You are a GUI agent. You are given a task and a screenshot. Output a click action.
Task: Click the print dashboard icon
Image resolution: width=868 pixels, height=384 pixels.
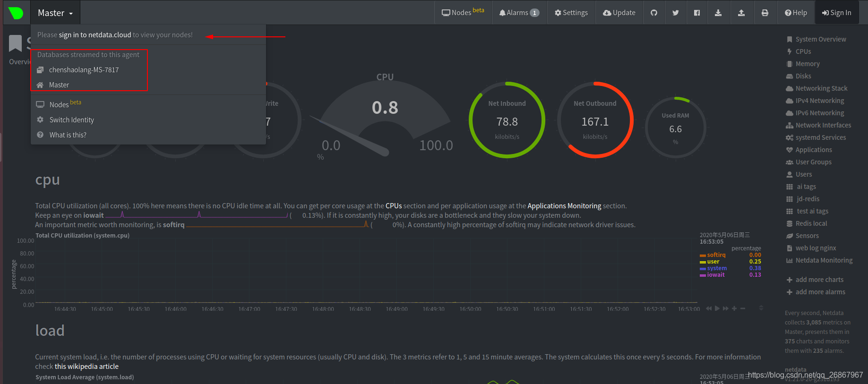(765, 13)
